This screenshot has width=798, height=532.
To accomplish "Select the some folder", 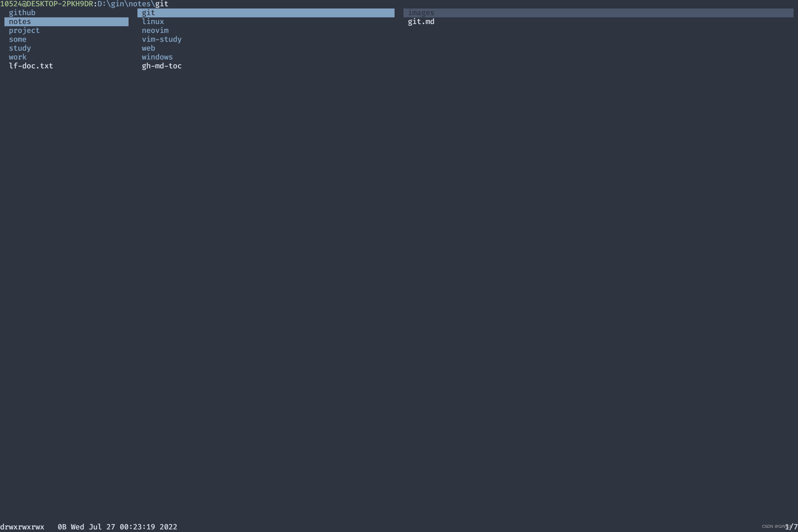I will 18,39.
